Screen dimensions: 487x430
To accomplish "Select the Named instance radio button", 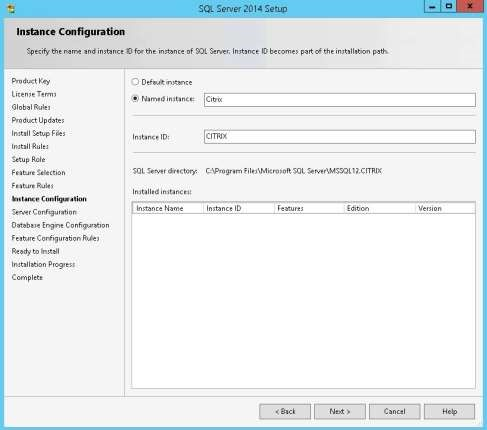I will (135, 99).
